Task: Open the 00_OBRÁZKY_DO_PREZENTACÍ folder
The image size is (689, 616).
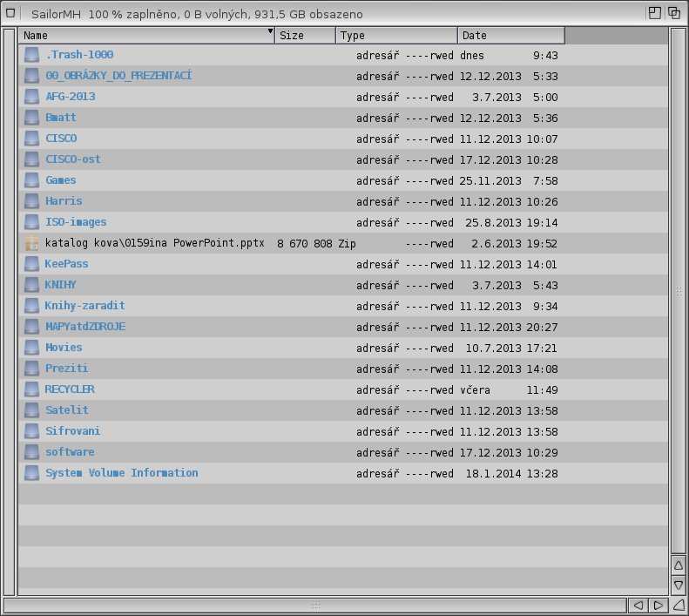Action: click(118, 76)
